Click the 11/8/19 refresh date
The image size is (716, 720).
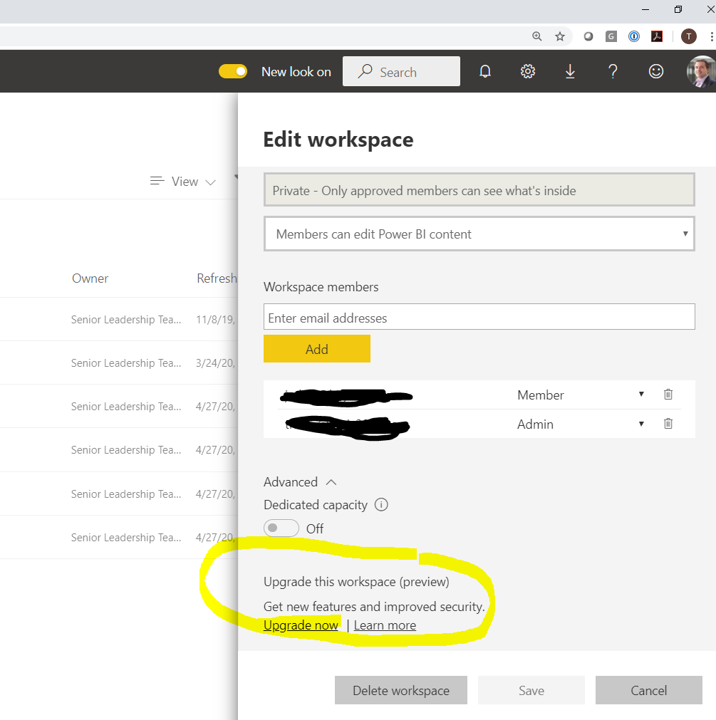[215, 320]
